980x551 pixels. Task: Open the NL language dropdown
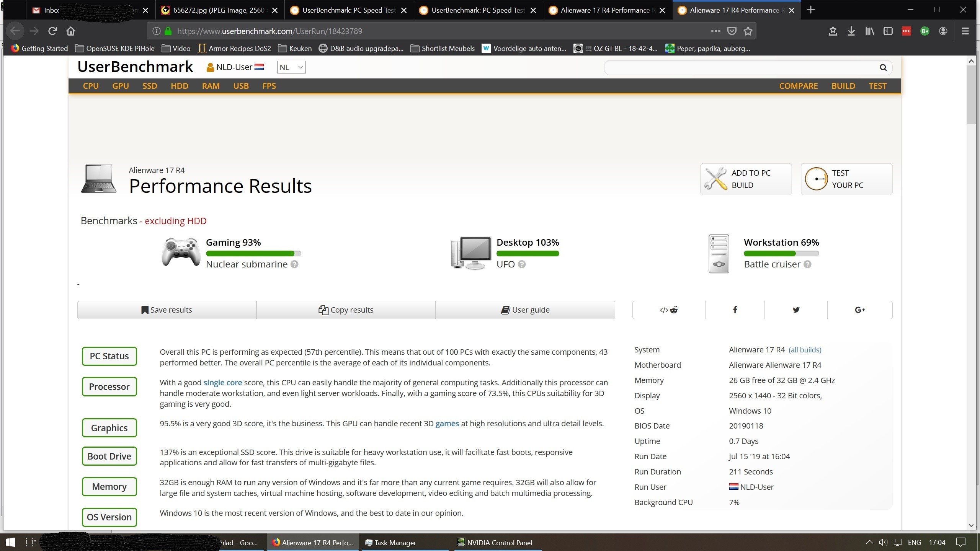pos(291,68)
